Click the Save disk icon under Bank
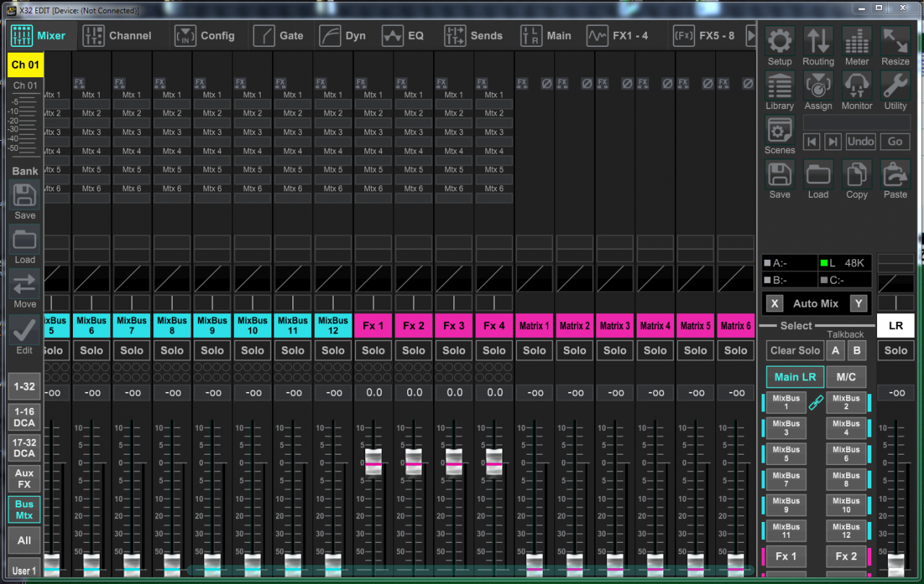924x584 pixels. click(x=25, y=196)
